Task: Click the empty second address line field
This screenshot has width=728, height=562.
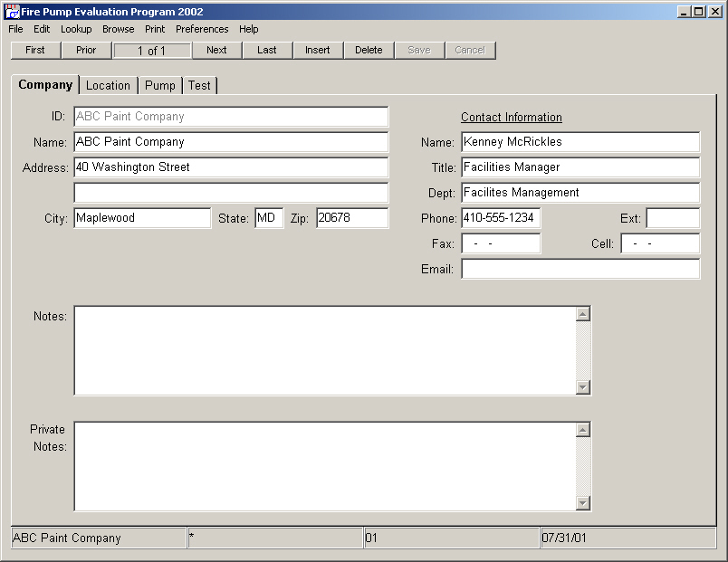Action: tap(231, 193)
